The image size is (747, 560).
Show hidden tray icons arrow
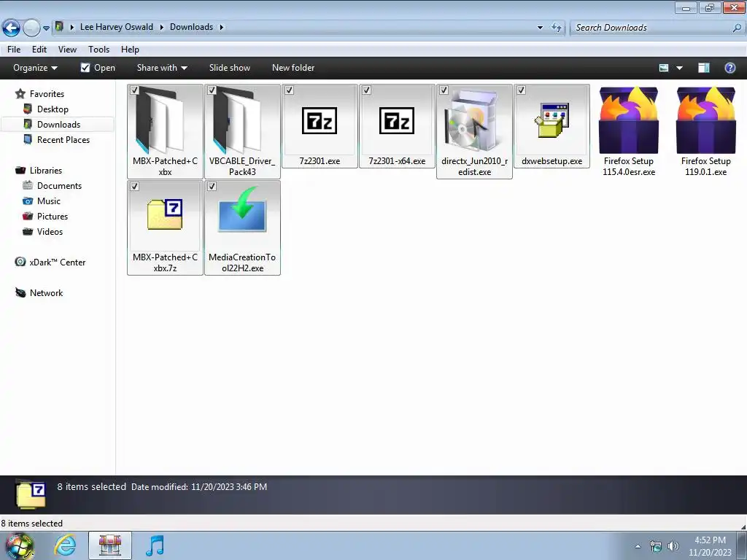638,546
